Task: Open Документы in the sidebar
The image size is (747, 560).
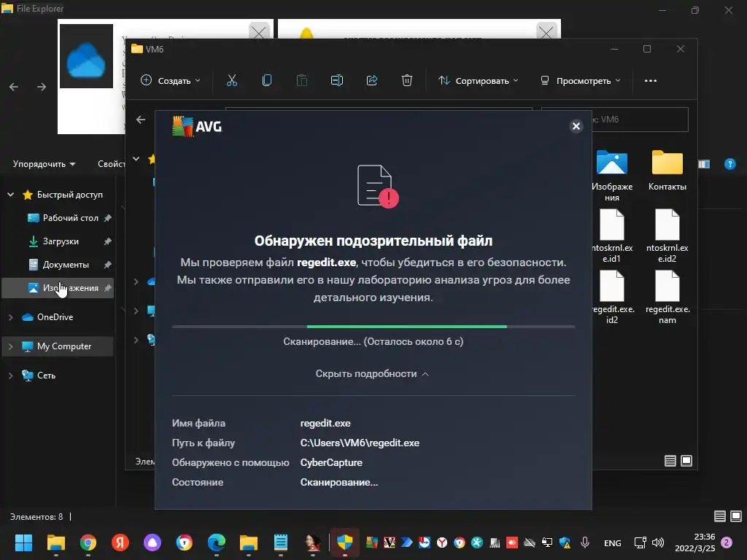Action: tap(66, 264)
